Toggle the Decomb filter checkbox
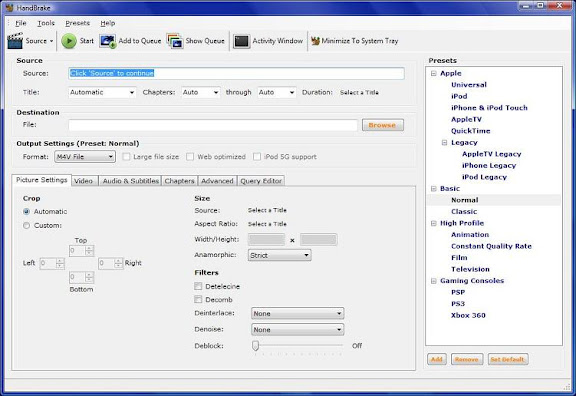This screenshot has width=576, height=396. [x=198, y=300]
